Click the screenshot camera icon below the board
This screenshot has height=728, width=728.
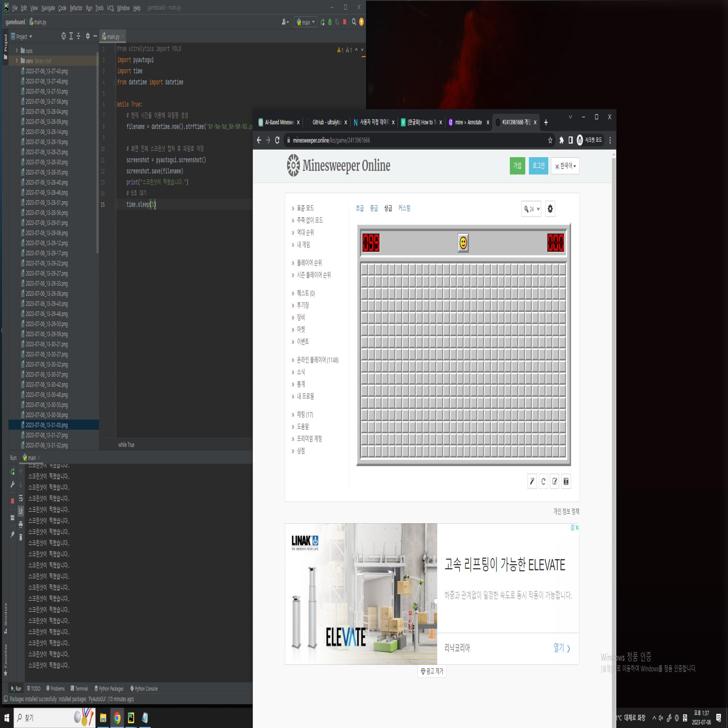coord(566,481)
